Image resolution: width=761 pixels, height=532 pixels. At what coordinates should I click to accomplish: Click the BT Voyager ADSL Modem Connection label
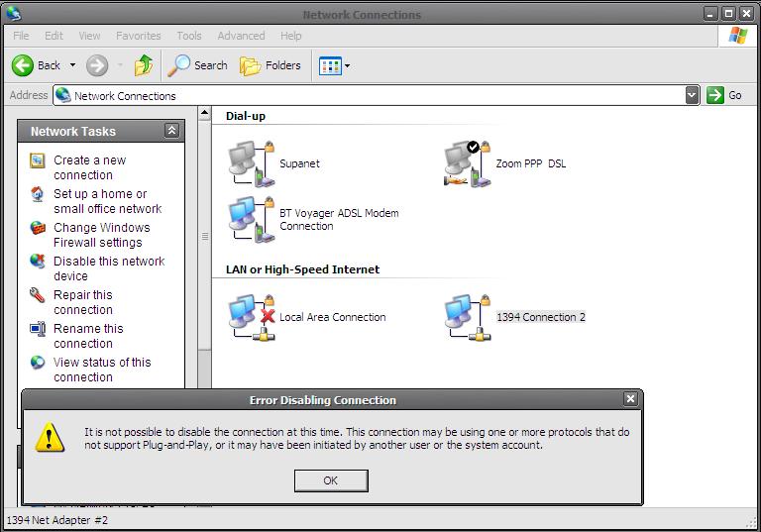[x=339, y=219]
